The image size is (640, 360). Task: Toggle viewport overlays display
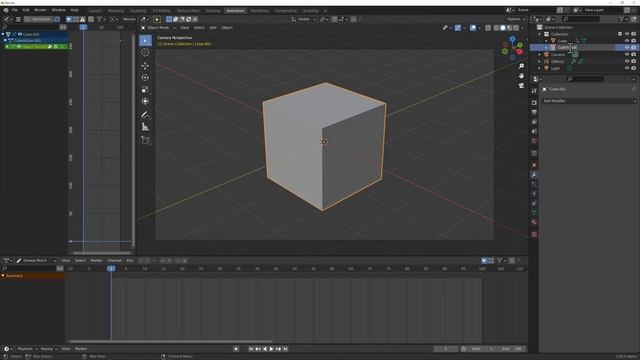pos(473,28)
